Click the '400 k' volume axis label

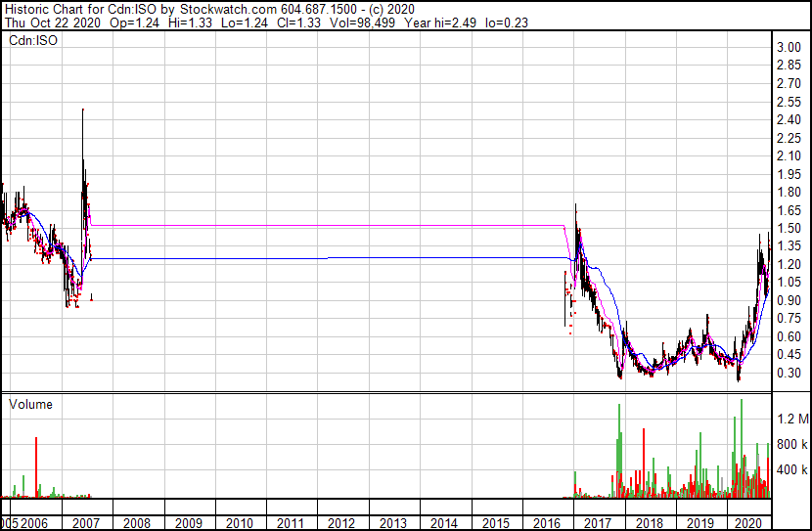[x=792, y=470]
